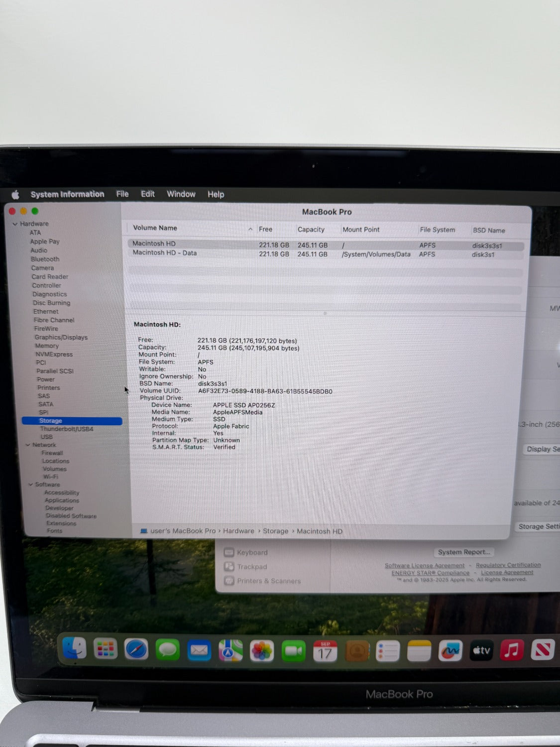The height and width of the screenshot is (747, 560).
Task: Select Thunderbolt/USB4 in the sidebar
Action: pos(67,429)
